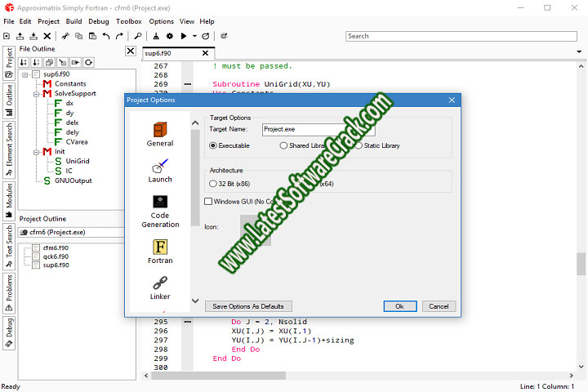Select the Executable radio button
The height and width of the screenshot is (392, 588).
pos(214,145)
